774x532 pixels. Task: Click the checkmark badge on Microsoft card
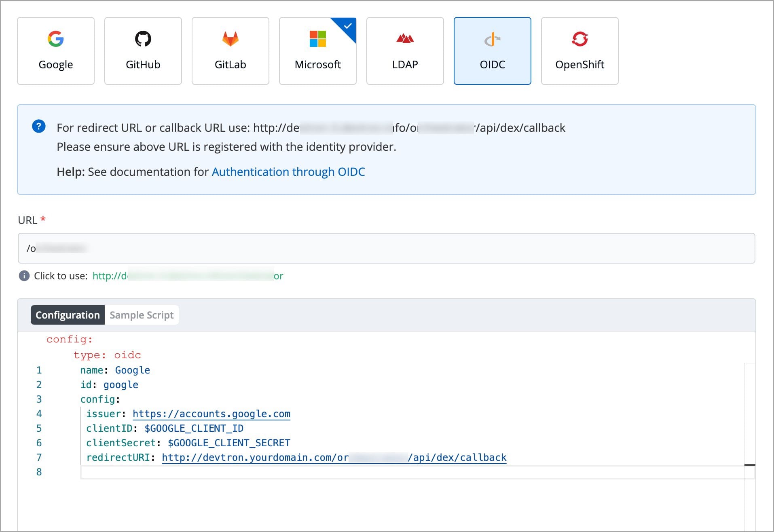[x=347, y=26]
